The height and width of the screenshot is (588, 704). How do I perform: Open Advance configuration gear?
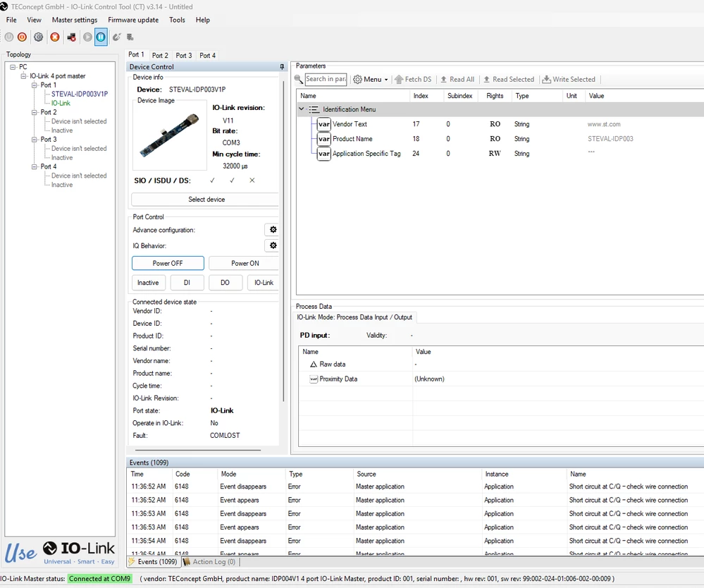273,230
